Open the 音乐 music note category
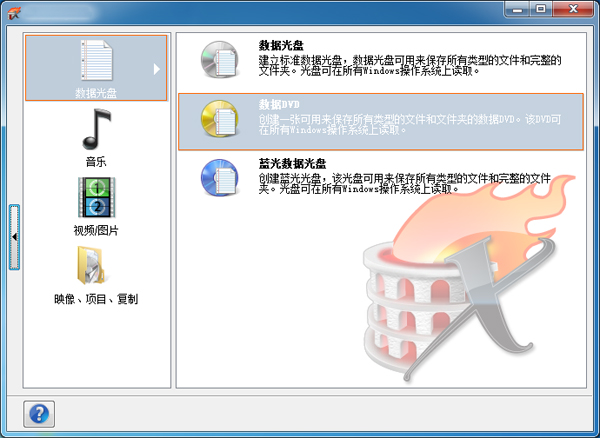 pos(96,129)
